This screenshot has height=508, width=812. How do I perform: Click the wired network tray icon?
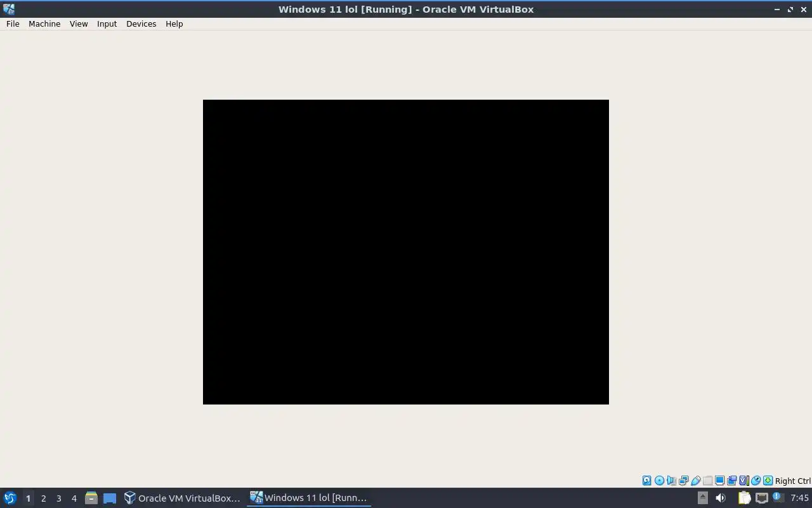tap(761, 498)
